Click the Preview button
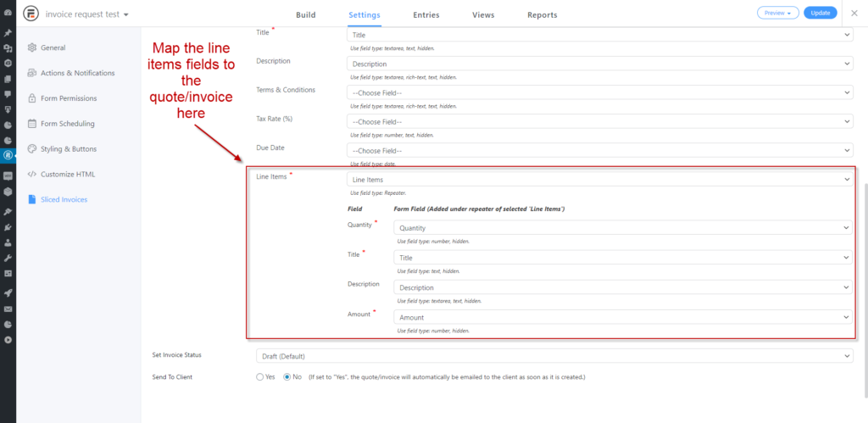The width and height of the screenshot is (868, 423). [778, 13]
